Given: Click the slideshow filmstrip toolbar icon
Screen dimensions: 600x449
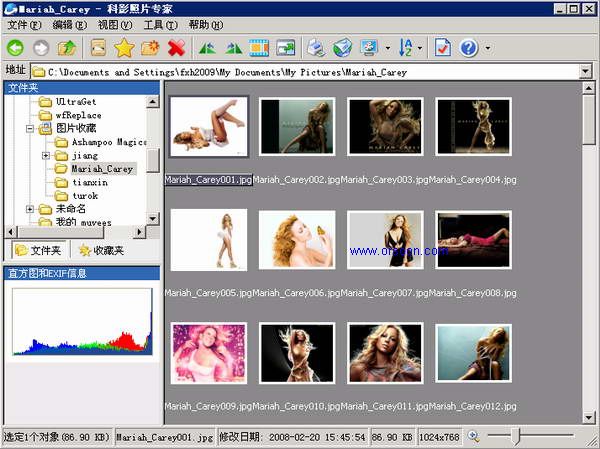Looking at the screenshot, I should (260, 47).
